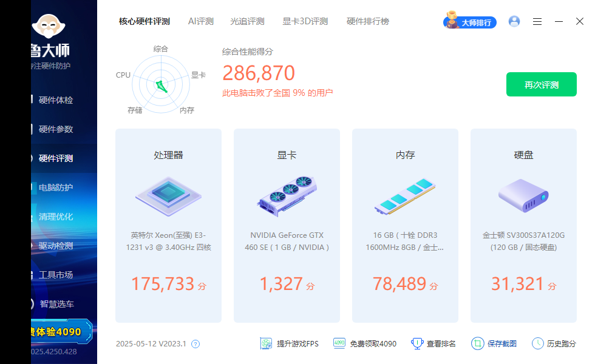Click the version text 2025-05-12 V2023.1
Viewport: 595px width, 364px height.
[151, 344]
